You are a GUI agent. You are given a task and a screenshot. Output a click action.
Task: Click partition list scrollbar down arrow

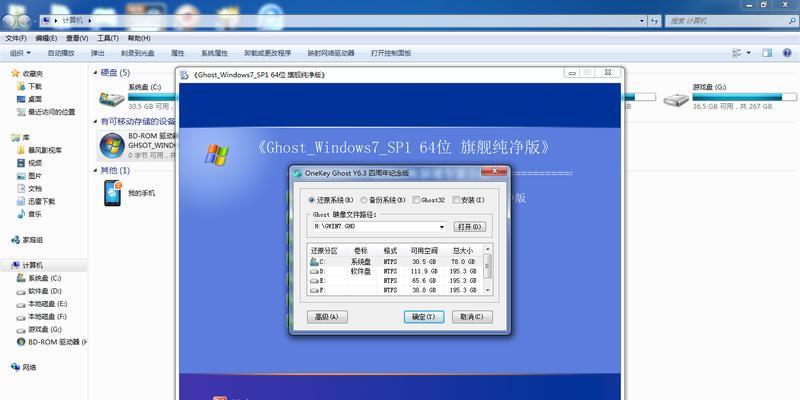coord(488,290)
